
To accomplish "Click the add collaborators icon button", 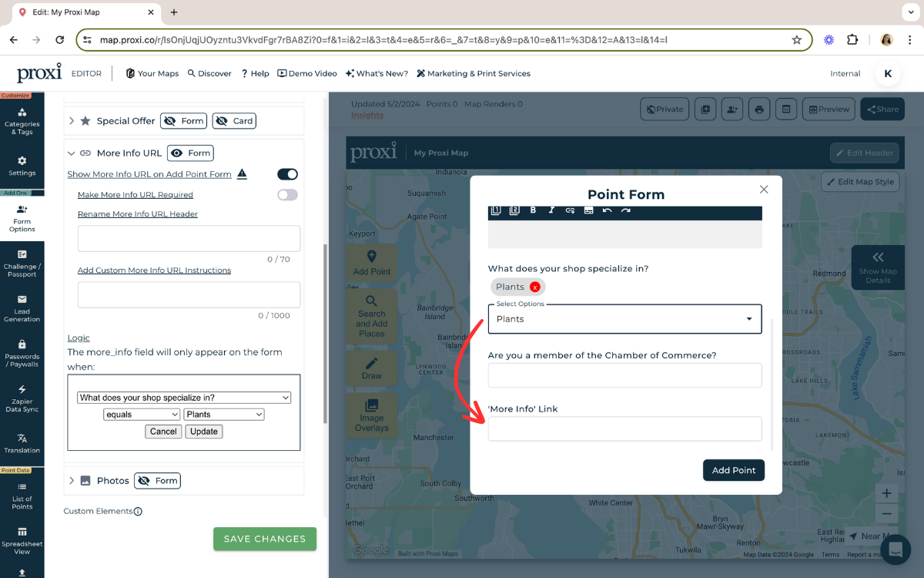I will [731, 109].
